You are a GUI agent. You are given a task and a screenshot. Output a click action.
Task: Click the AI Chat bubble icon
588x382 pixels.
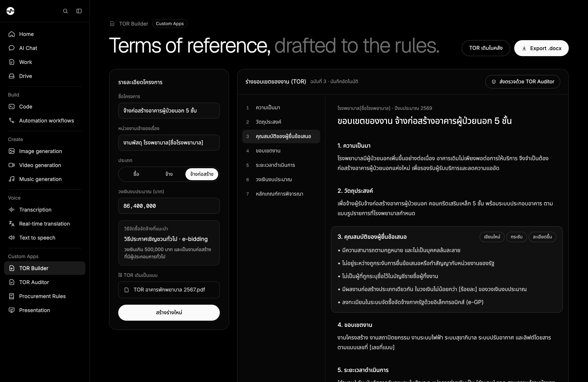(x=12, y=48)
